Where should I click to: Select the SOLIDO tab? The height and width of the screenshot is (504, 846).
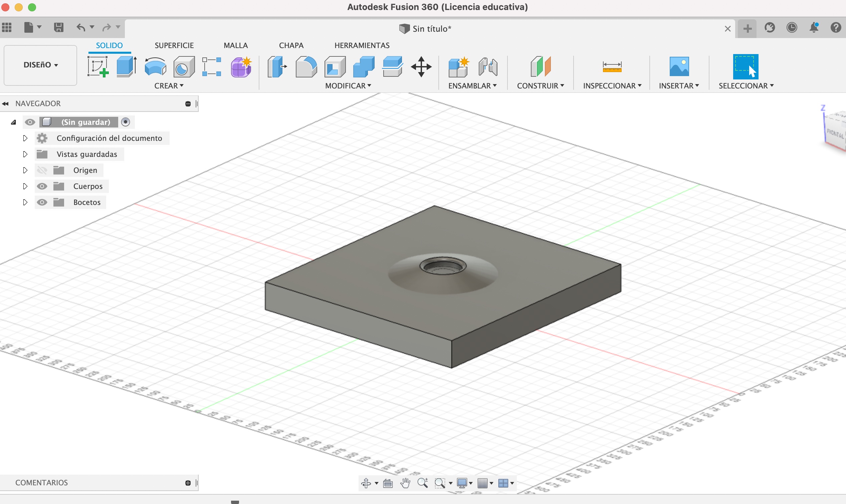(x=110, y=45)
